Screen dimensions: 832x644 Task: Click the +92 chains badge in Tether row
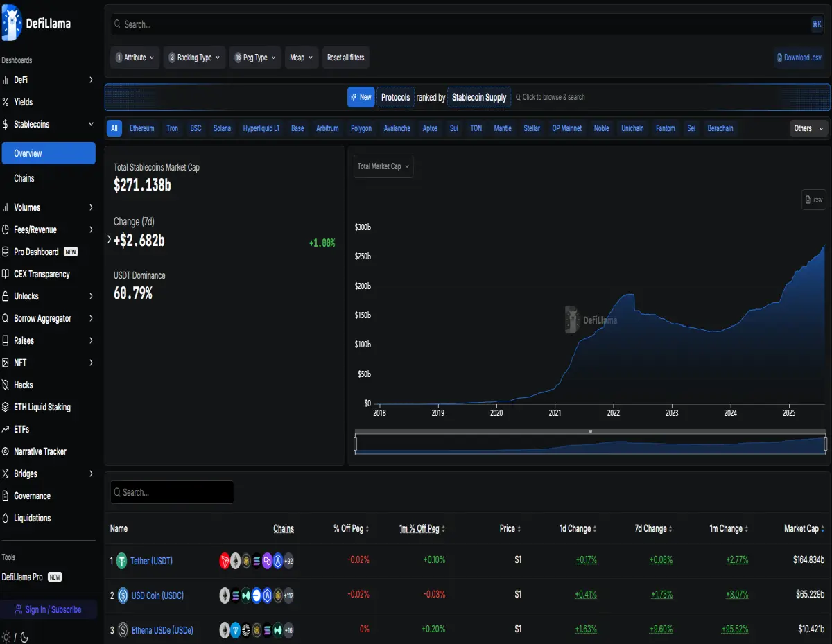288,561
